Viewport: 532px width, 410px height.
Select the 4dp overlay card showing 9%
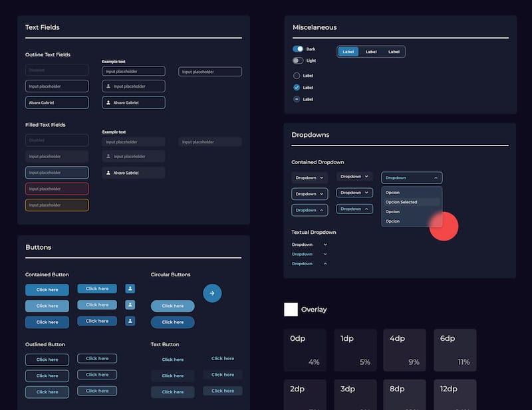click(404, 350)
